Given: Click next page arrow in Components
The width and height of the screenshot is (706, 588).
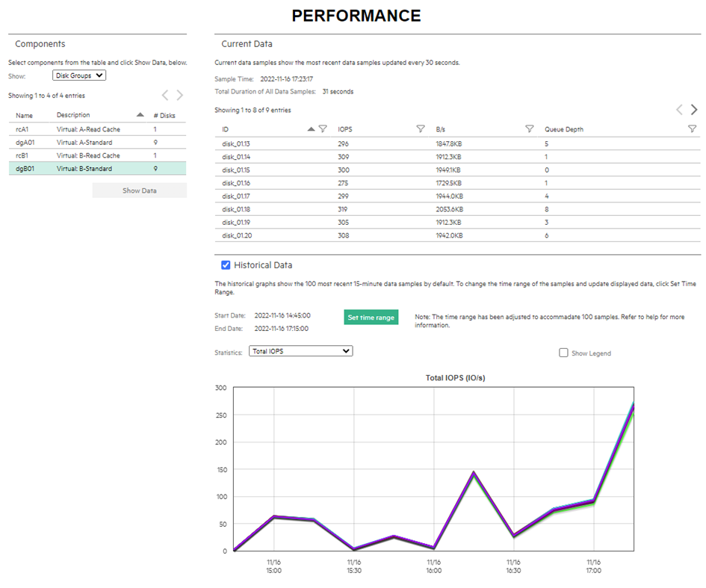Looking at the screenshot, I should coord(179,95).
